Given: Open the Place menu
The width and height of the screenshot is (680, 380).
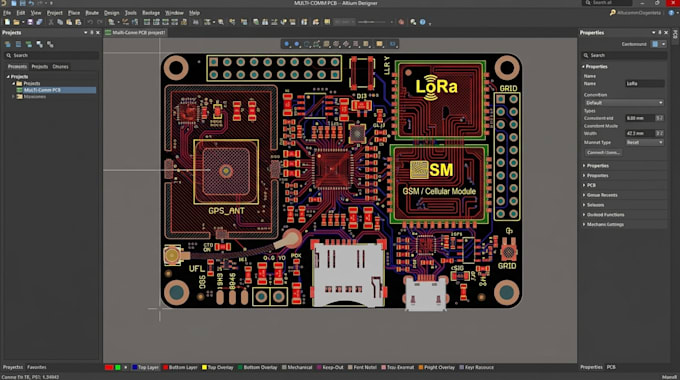Looking at the screenshot, I should click(x=74, y=13).
